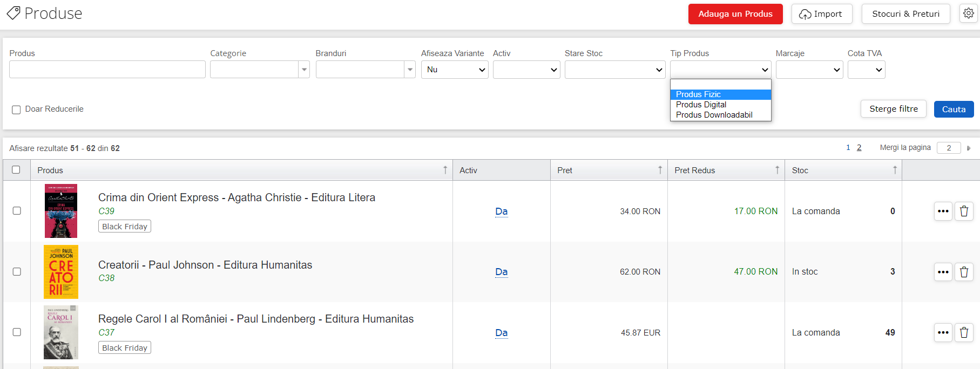
Task: Click Black Friday tag on Regele Carol I
Action: click(x=125, y=348)
